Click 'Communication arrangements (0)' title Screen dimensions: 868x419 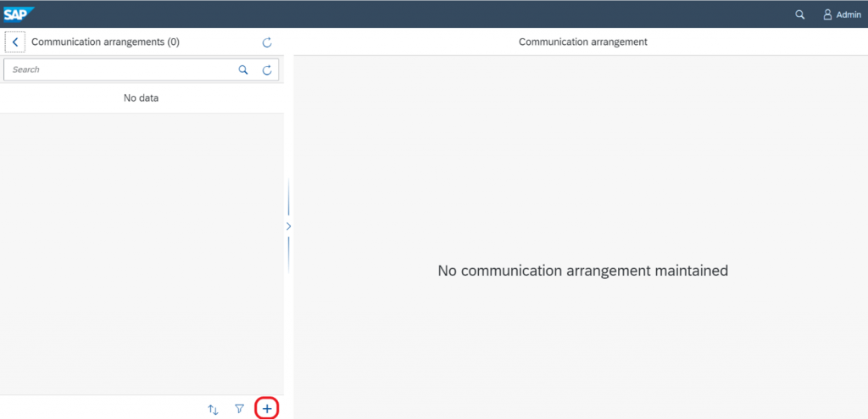coord(106,42)
